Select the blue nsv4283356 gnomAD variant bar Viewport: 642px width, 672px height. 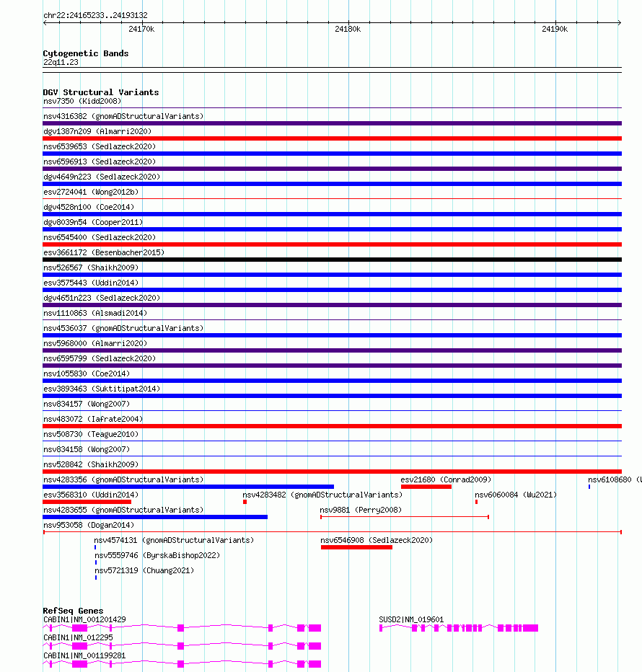188,487
